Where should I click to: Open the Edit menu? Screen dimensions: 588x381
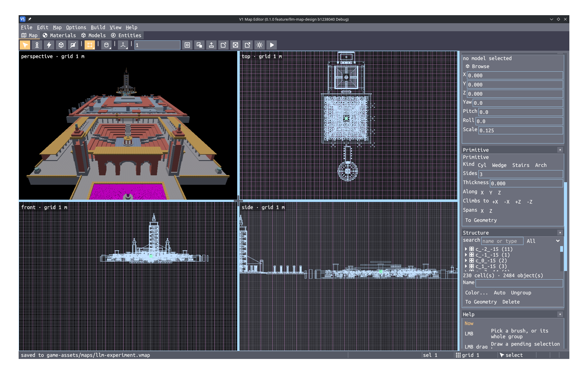(x=42, y=28)
